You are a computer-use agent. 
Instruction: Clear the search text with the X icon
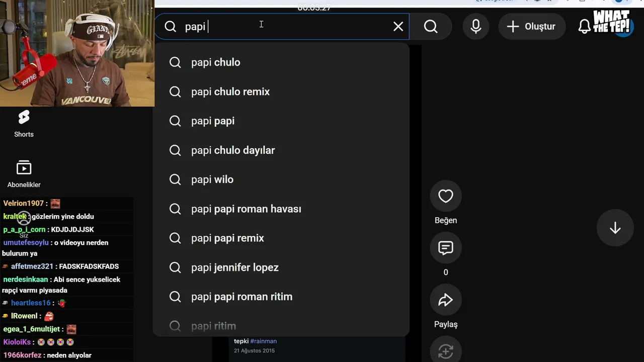[398, 27]
